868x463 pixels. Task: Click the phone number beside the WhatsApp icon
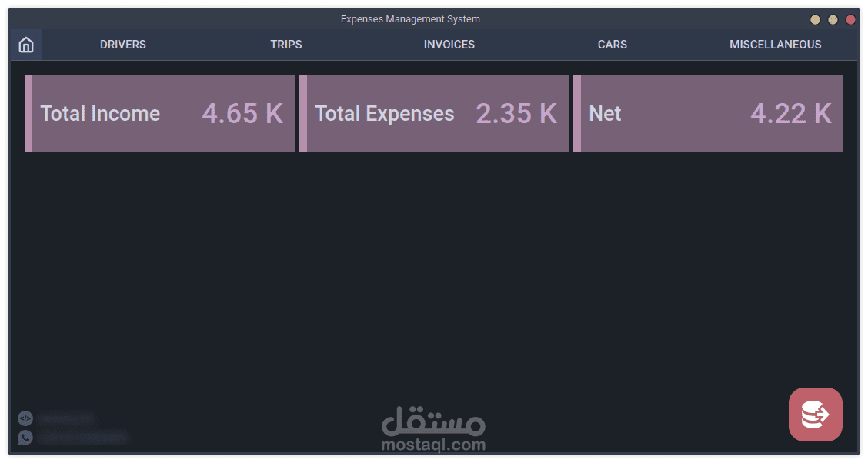point(82,438)
